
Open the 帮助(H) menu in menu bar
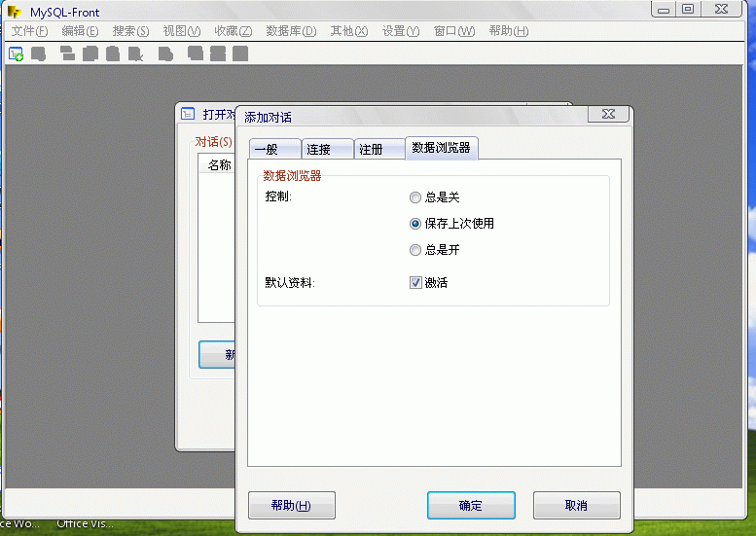[x=509, y=31]
